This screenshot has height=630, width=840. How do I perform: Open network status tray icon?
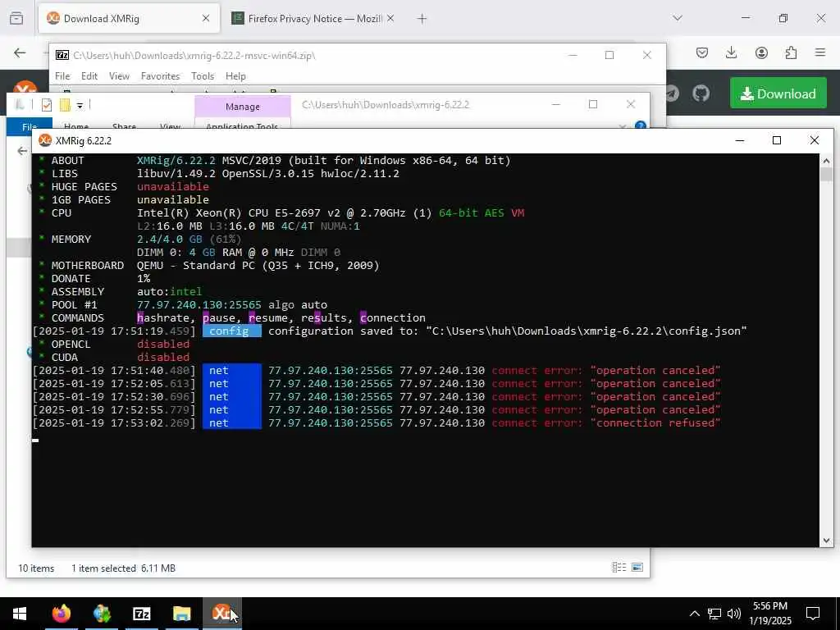coord(714,614)
